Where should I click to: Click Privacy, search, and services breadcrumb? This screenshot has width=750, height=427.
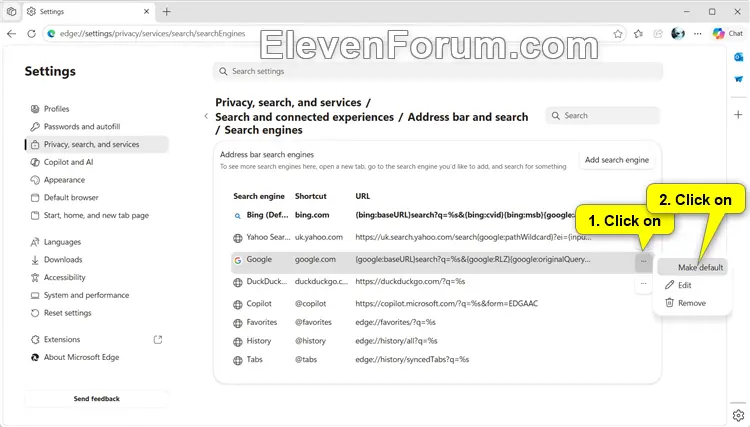[x=288, y=102]
